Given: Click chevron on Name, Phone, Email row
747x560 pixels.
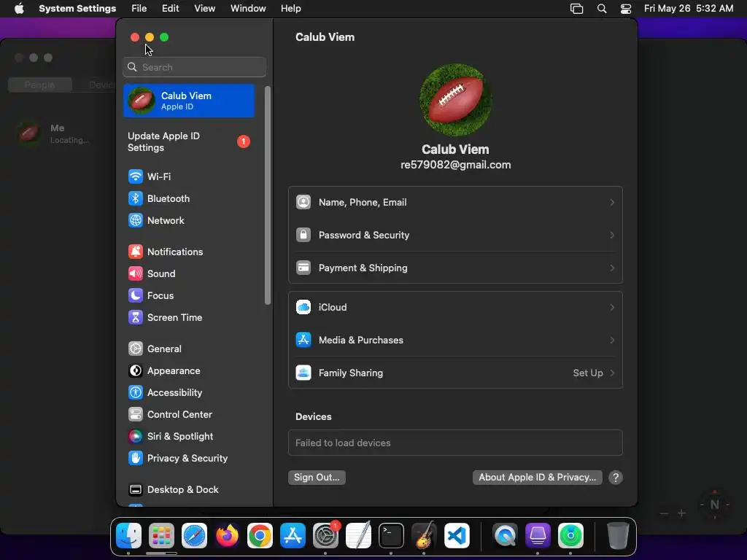Looking at the screenshot, I should (x=612, y=203).
